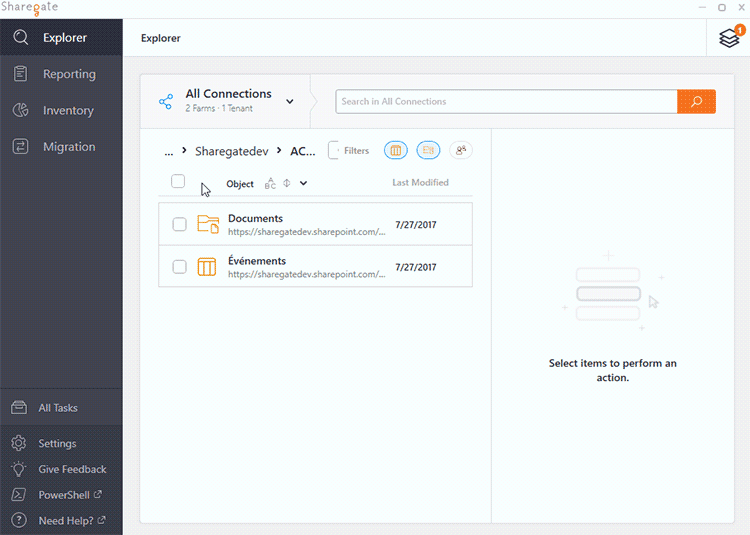Click the Need Help question mark icon
The width and height of the screenshot is (750, 535).
tap(19, 520)
